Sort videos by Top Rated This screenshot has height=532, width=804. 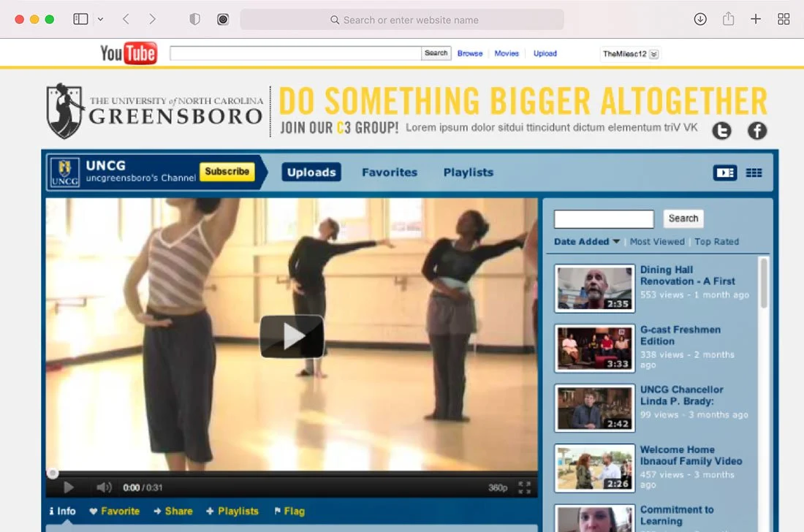(x=716, y=241)
